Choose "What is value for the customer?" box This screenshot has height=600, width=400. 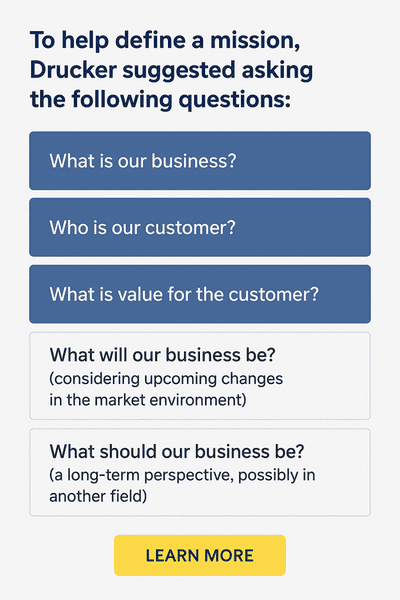(200, 294)
